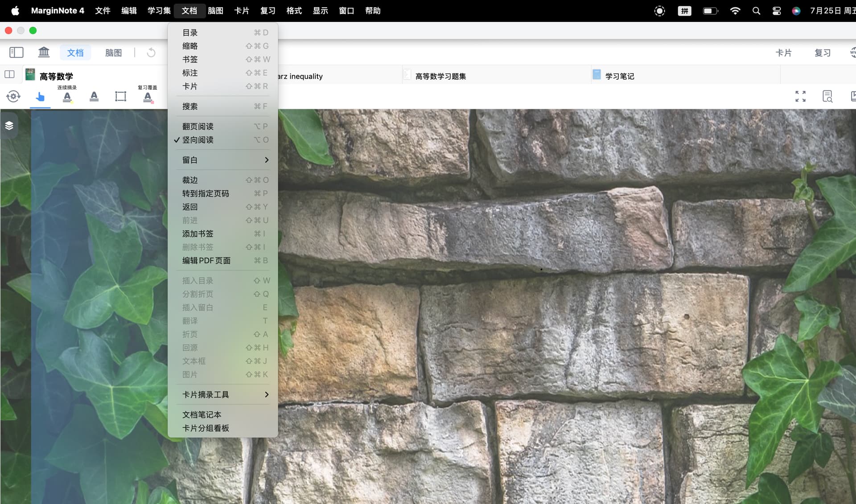856x504 pixels.
Task: Click the undo arrow icon
Action: click(x=151, y=53)
